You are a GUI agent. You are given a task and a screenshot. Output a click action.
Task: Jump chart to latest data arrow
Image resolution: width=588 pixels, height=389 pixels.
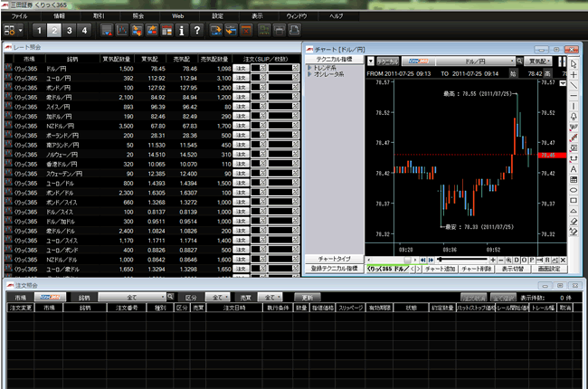point(431,260)
